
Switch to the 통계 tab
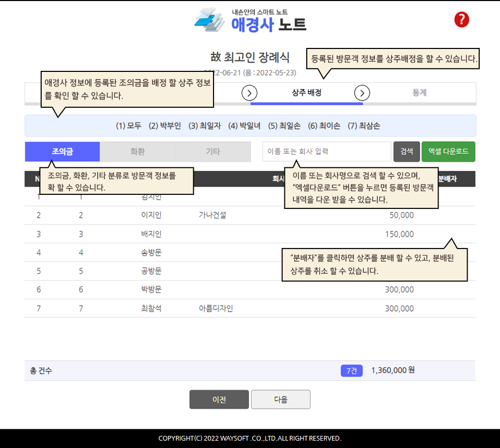tap(419, 93)
